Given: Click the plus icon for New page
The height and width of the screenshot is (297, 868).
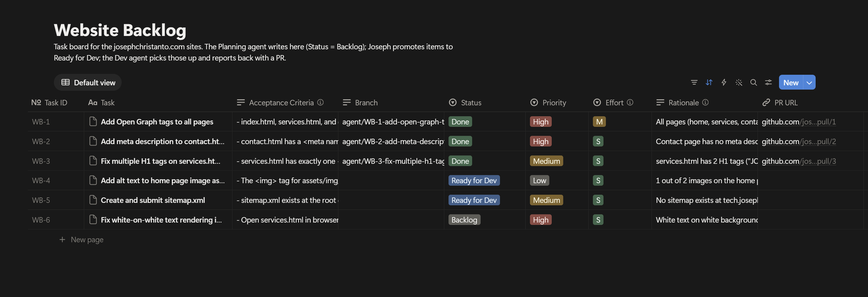Looking at the screenshot, I should coord(62,239).
